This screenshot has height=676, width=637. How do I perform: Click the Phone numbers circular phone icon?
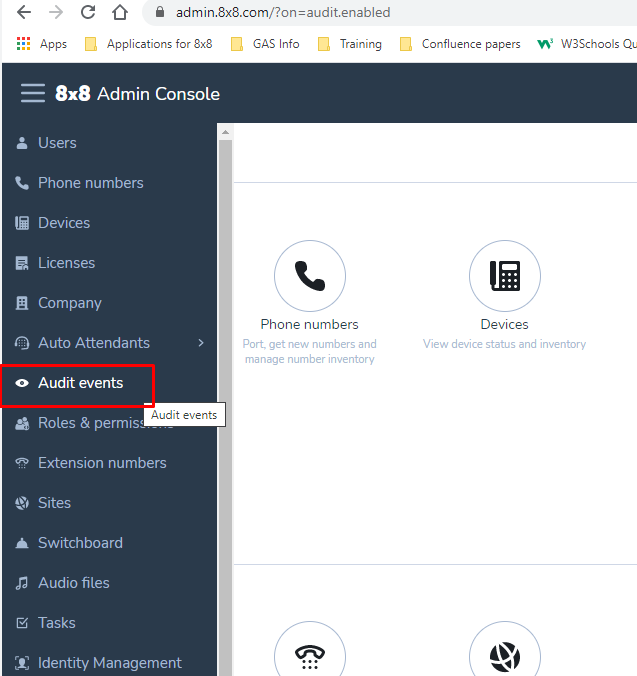[309, 276]
